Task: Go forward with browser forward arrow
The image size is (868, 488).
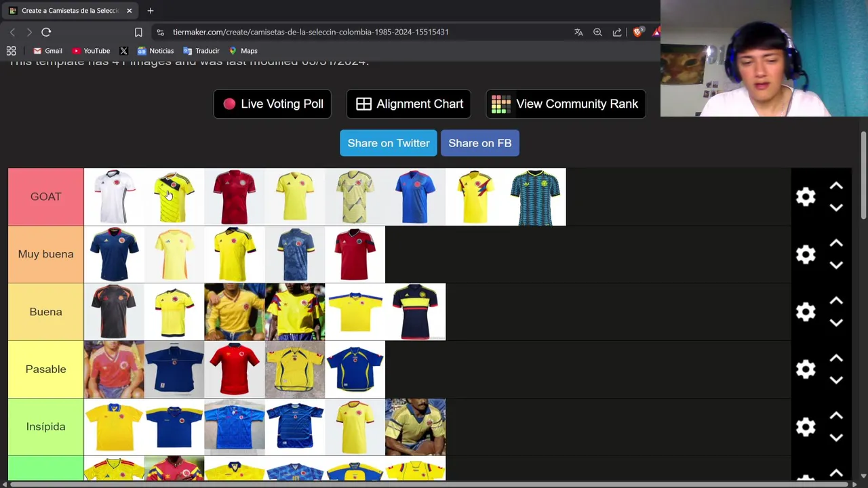Action: pos(29,32)
